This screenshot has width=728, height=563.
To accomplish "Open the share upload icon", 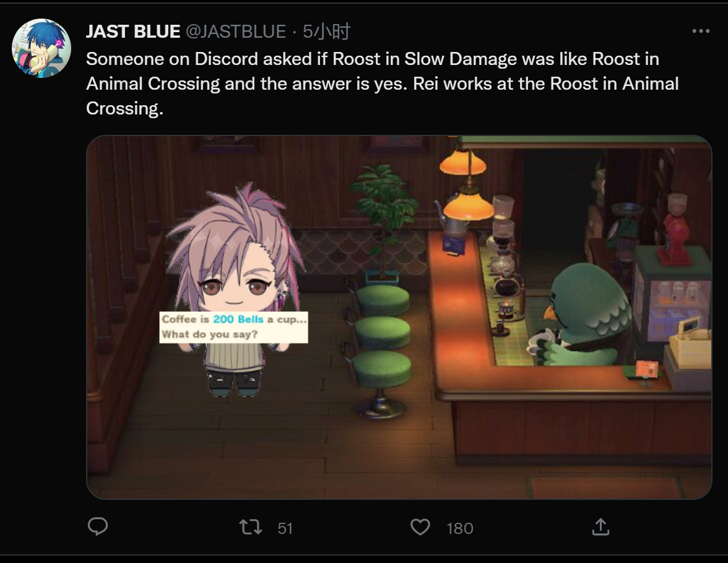I will (x=600, y=526).
